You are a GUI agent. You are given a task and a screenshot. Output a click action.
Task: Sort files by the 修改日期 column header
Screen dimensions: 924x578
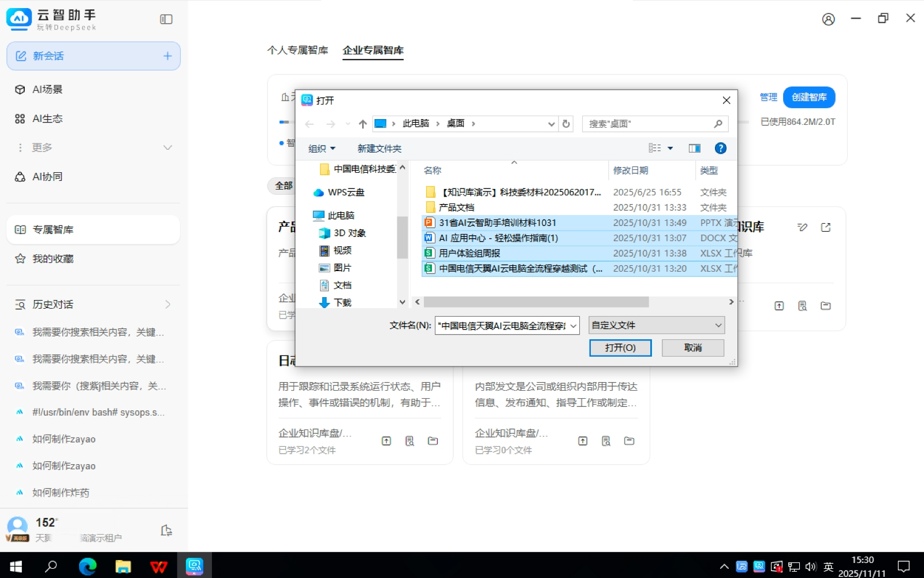coord(631,171)
